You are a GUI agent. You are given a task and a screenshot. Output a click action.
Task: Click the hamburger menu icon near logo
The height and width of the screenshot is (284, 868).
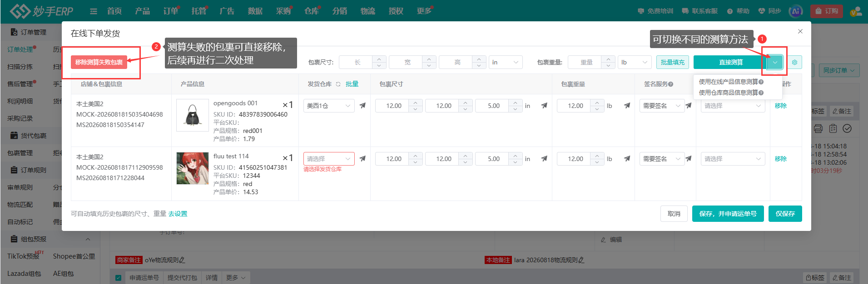click(x=94, y=11)
